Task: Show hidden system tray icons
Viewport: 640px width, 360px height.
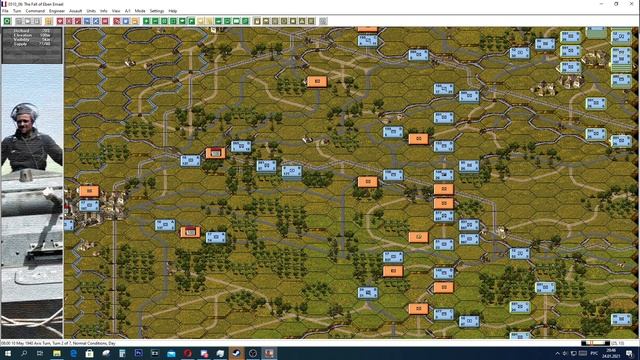Action: click(557, 353)
